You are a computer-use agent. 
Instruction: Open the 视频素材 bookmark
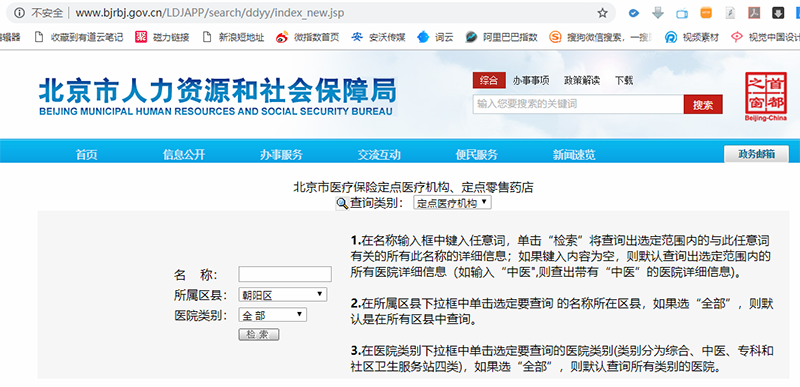pyautogui.click(x=692, y=37)
